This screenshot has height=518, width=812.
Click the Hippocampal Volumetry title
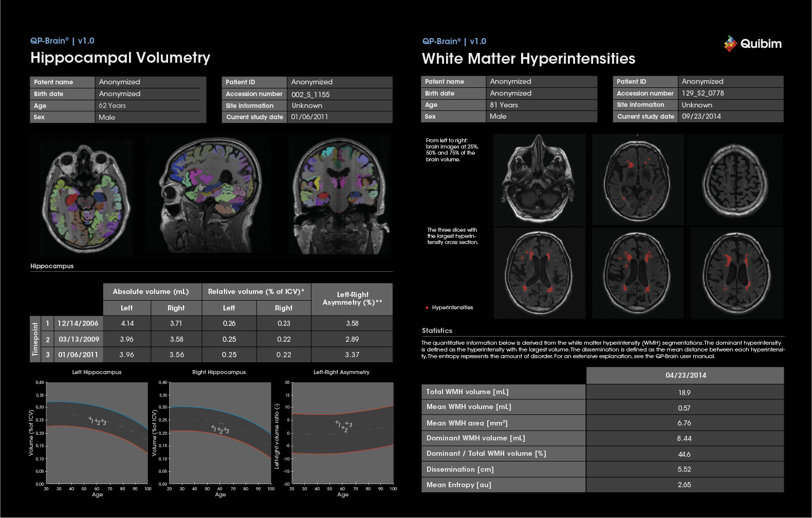120,58
